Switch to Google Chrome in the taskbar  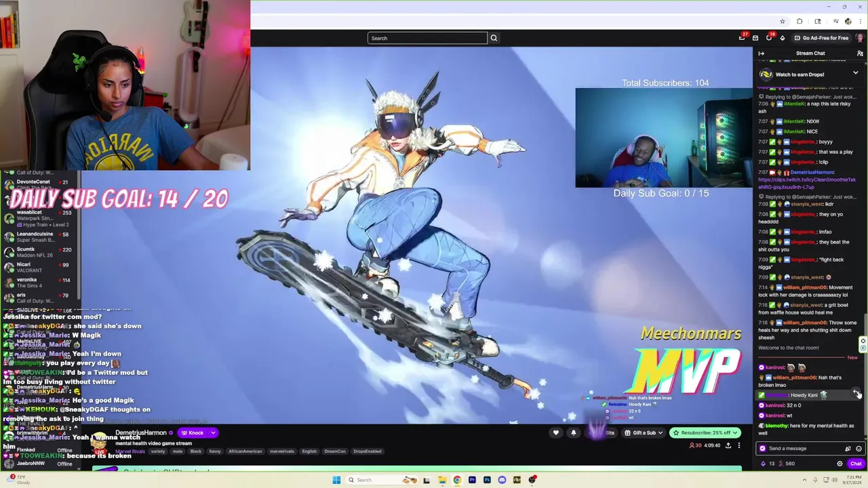tap(457, 480)
